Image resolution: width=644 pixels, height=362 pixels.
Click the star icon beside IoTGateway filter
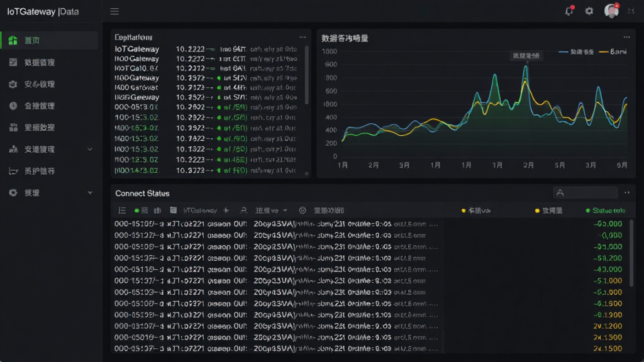pyautogui.click(x=226, y=211)
